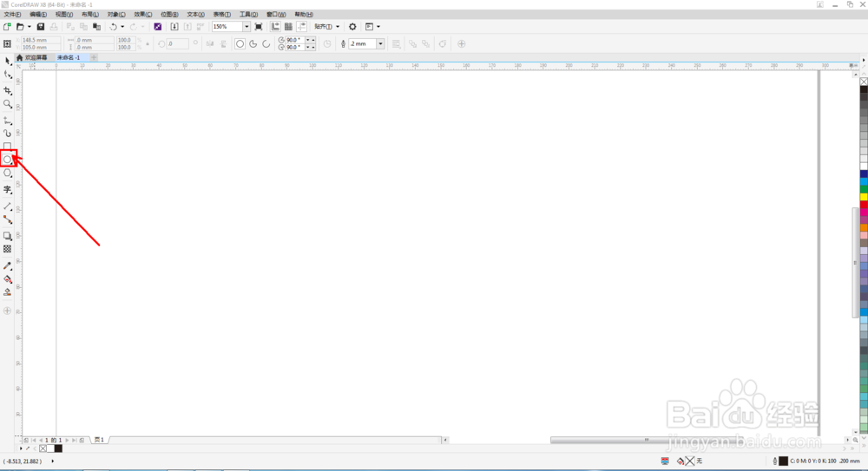This screenshot has height=471, width=868.
Task: Click the Import icon in toolbar
Action: tap(174, 27)
